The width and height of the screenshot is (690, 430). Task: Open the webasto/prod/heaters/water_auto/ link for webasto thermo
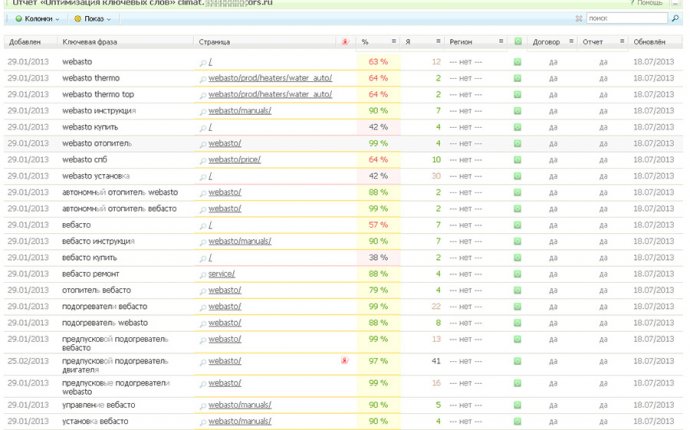tap(270, 78)
